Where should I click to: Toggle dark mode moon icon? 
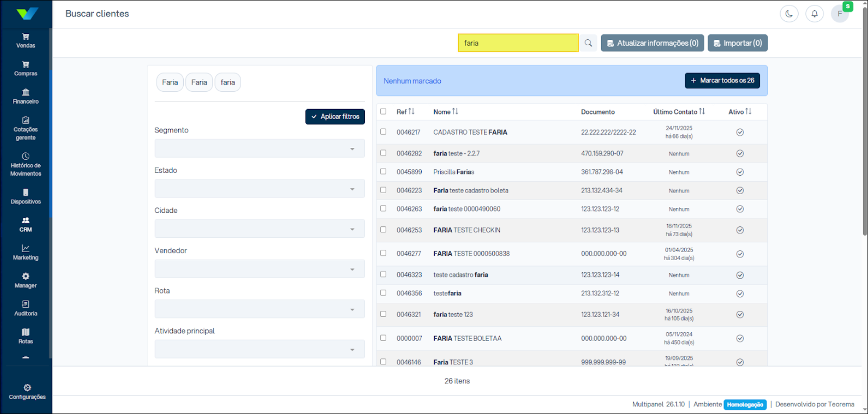click(789, 14)
